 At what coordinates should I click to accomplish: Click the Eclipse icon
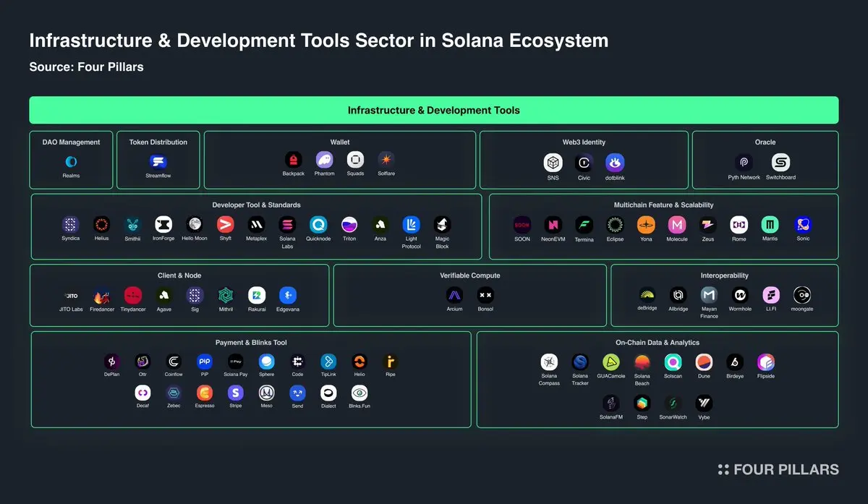615,224
